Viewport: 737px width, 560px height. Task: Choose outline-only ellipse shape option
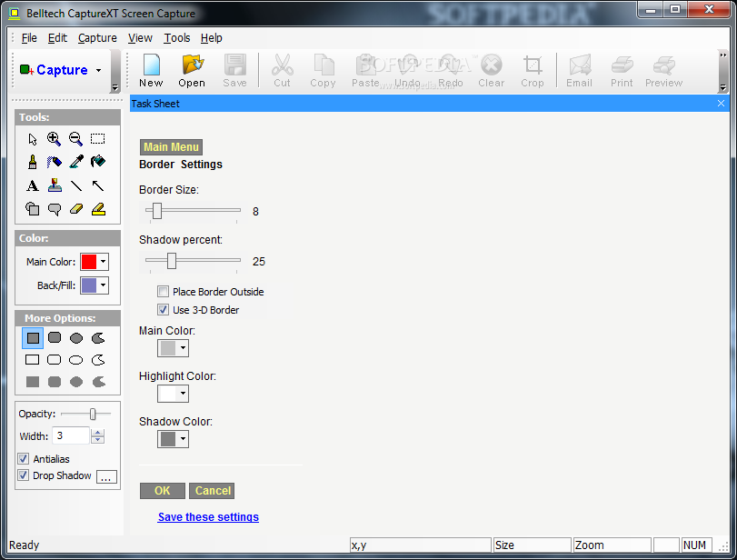coord(76,360)
